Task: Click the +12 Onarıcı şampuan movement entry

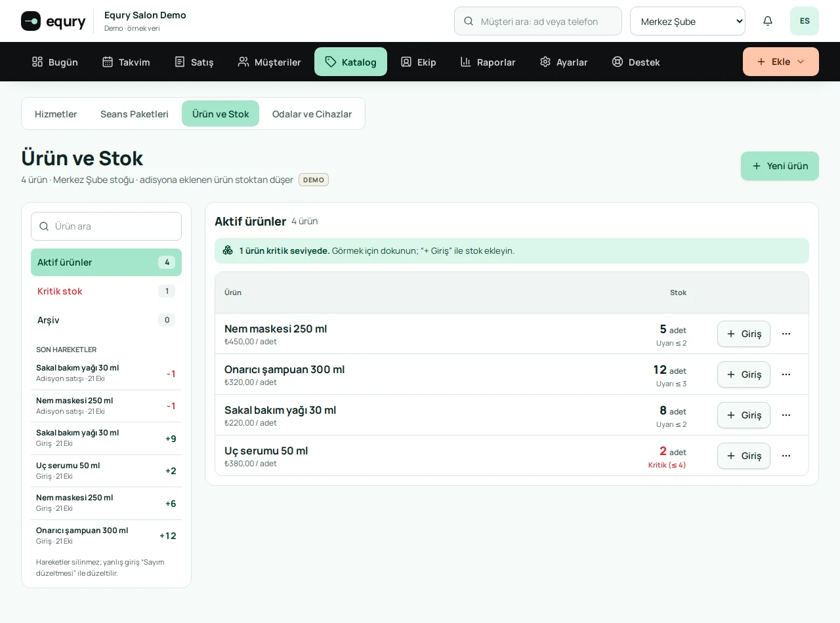Action: coord(106,536)
